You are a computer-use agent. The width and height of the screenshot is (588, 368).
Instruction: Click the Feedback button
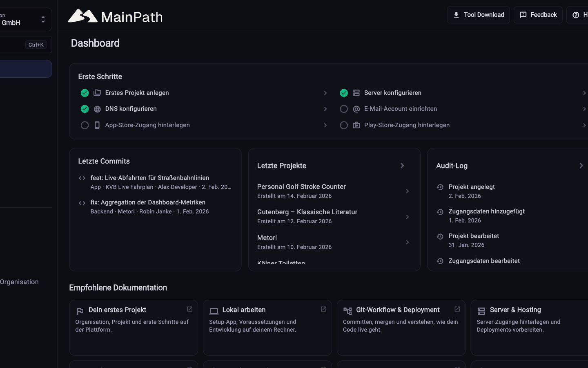click(x=538, y=15)
